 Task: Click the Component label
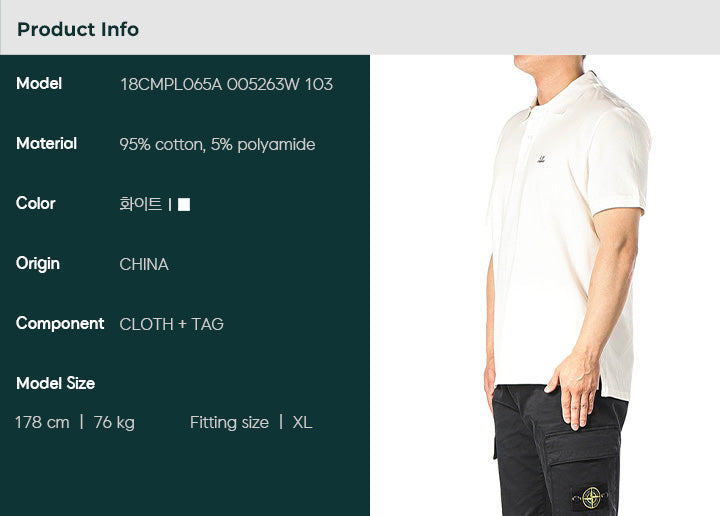60,324
